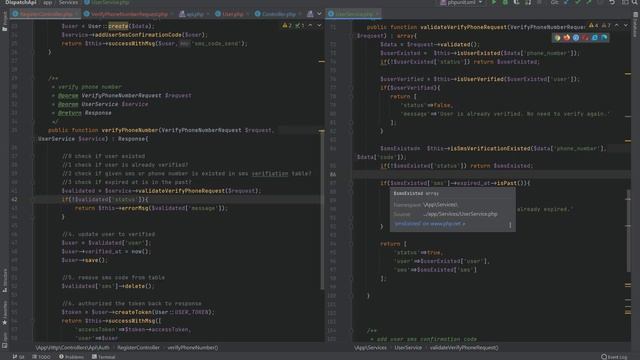Close the UserService.php tab

pyautogui.click(x=377, y=14)
